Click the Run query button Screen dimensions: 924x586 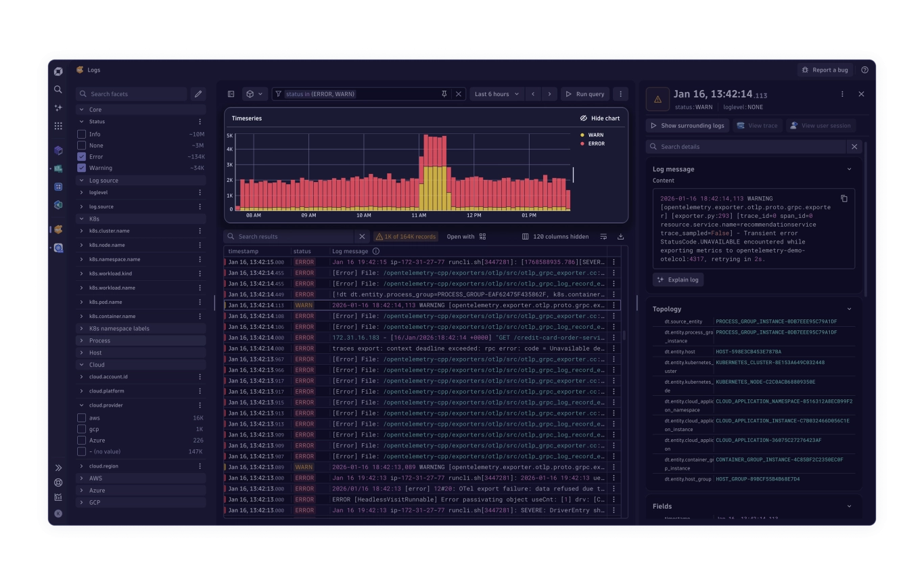pyautogui.click(x=585, y=94)
